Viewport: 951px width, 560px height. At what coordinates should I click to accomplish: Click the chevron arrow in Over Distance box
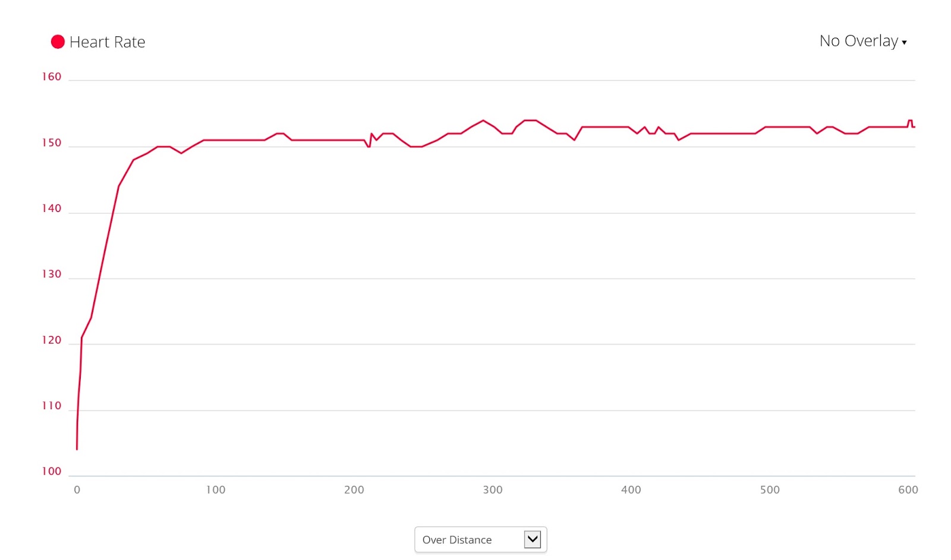click(533, 539)
